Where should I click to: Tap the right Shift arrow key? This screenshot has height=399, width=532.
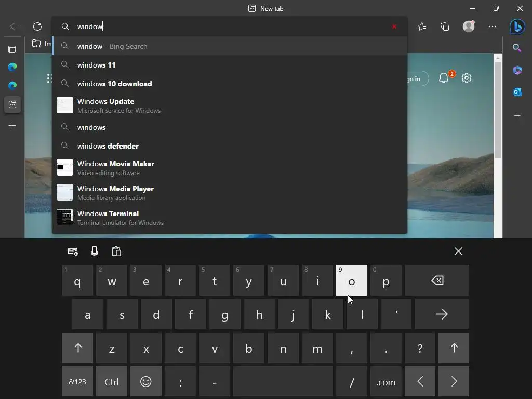(x=454, y=348)
